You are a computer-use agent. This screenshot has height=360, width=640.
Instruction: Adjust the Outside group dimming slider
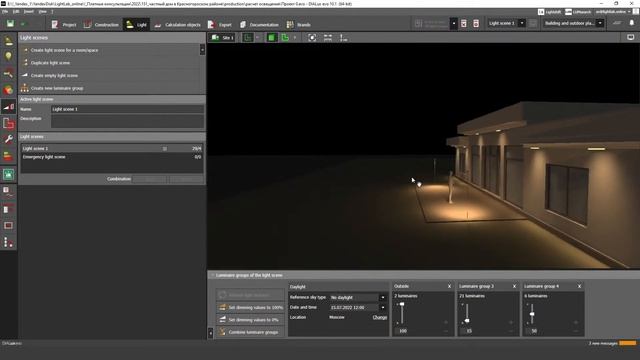pyautogui.click(x=402, y=304)
